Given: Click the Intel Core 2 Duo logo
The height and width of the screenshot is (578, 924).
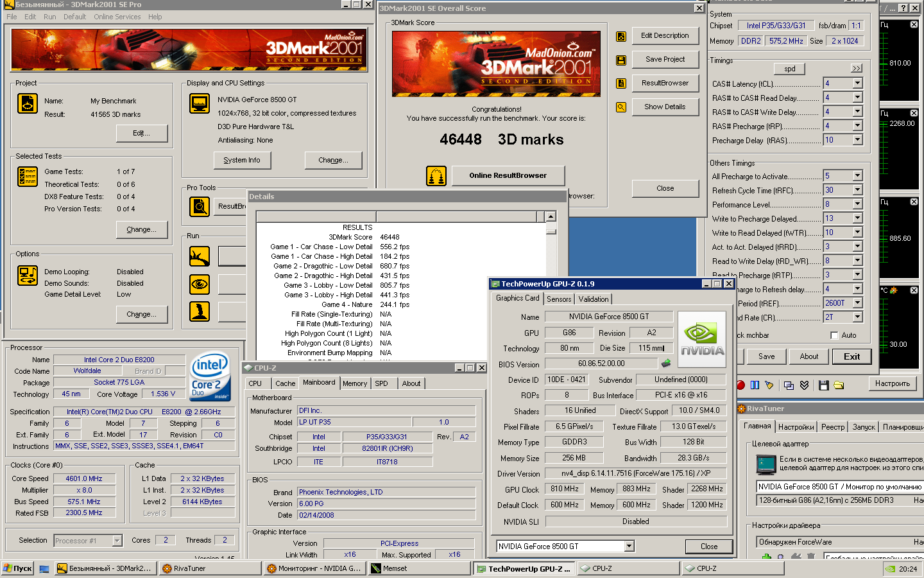Looking at the screenshot, I should (210, 376).
